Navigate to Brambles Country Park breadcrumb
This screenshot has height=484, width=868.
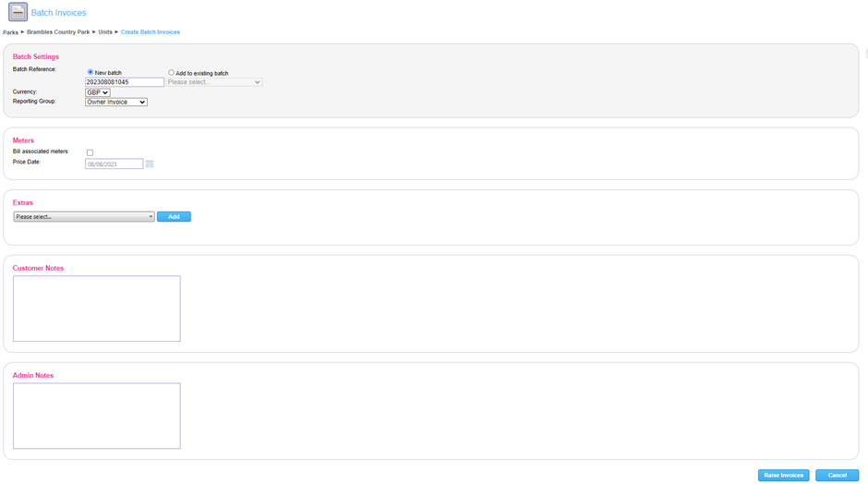[x=58, y=32]
